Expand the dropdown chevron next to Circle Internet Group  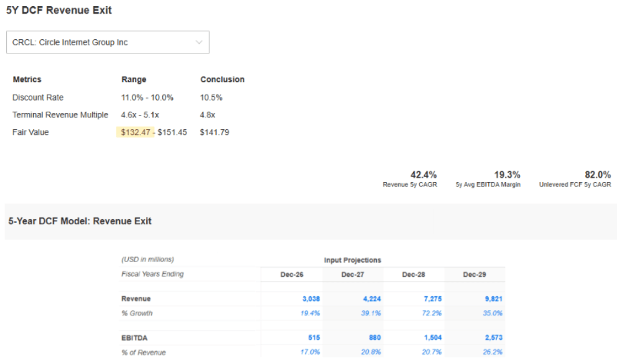click(x=199, y=42)
